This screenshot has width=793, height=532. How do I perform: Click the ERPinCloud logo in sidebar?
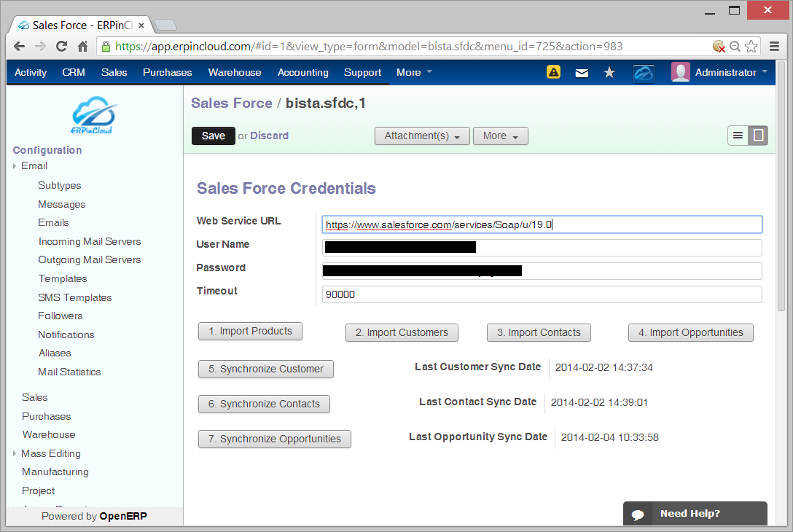coord(93,115)
